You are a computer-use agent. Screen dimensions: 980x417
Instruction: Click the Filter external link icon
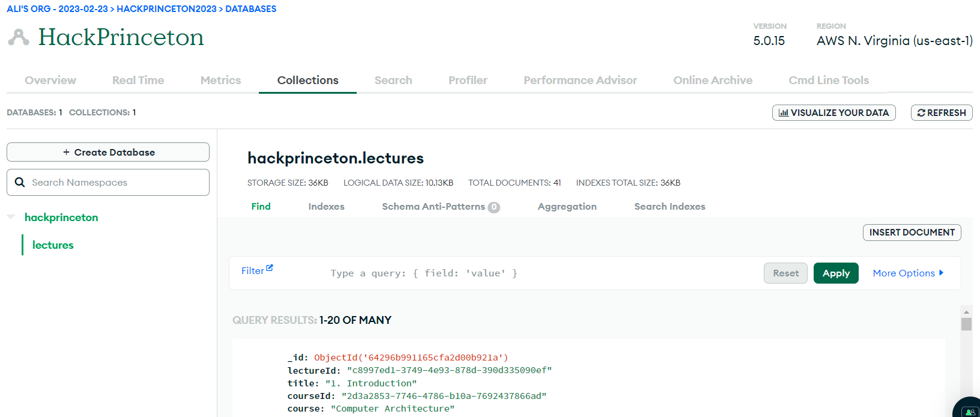(270, 268)
